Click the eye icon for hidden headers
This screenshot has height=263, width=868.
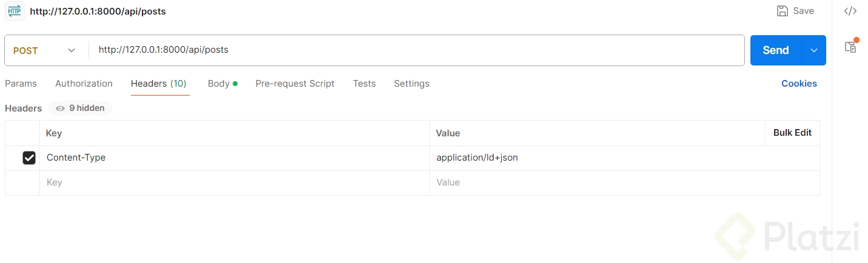coord(60,108)
